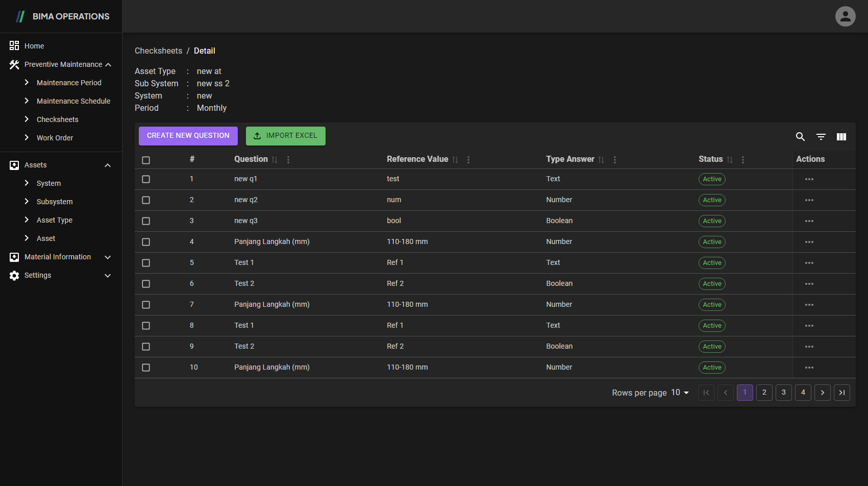This screenshot has width=868, height=486.
Task: Open the table filter icon
Action: [821, 137]
